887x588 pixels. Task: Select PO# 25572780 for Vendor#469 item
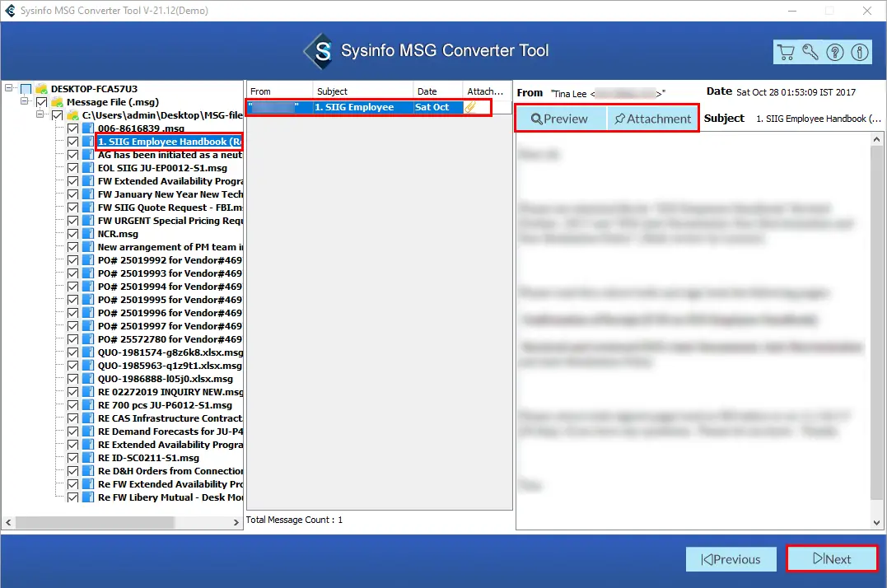pyautogui.click(x=170, y=339)
